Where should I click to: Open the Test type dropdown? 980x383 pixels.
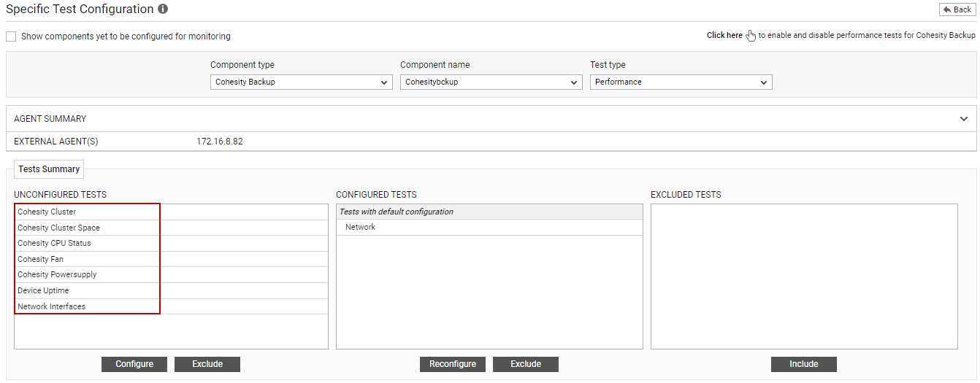[681, 82]
